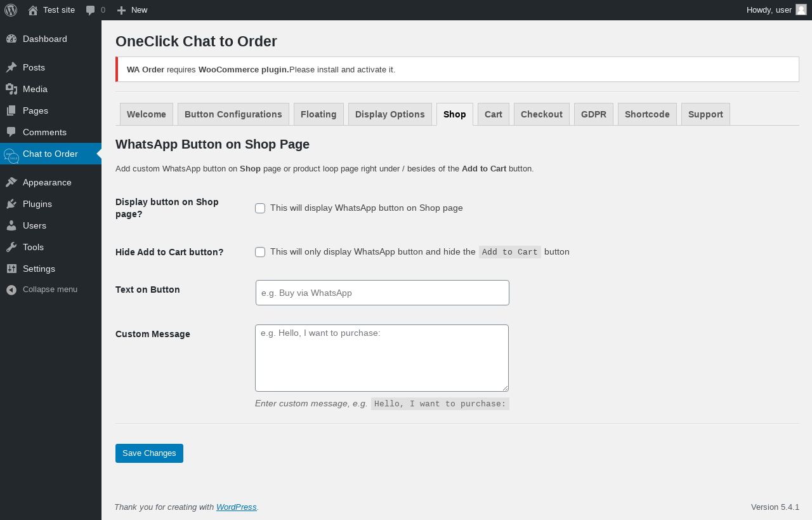Click the Comments bubble icon in sidebar
Image resolution: width=812 pixels, height=520 pixels.
coord(11,132)
